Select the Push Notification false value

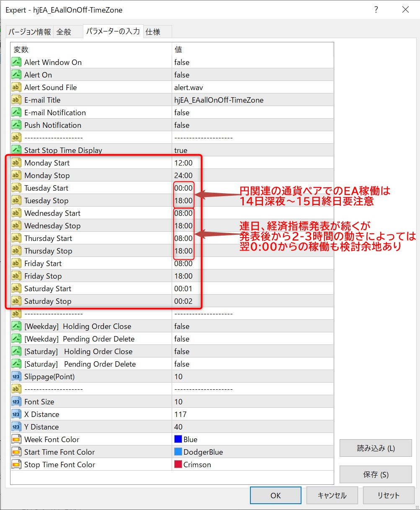click(182, 125)
